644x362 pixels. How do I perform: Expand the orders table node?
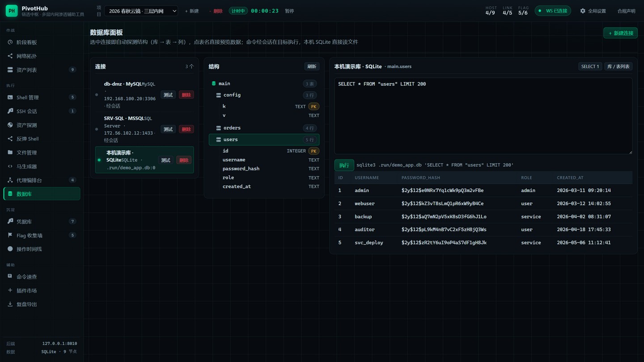coord(264,128)
